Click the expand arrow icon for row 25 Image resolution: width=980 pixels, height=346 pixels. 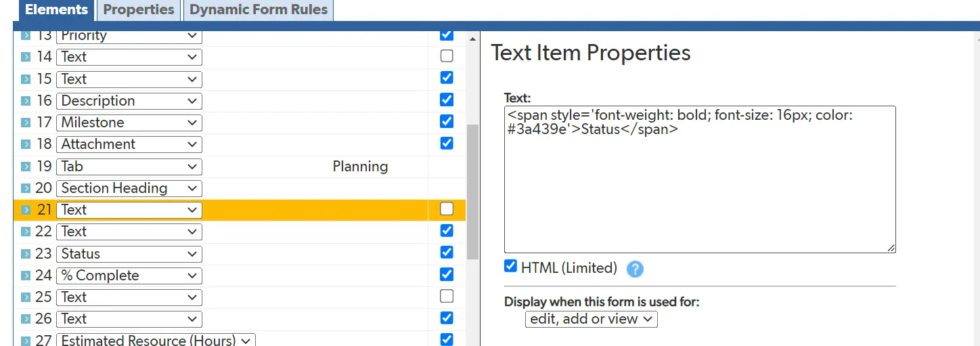26,297
